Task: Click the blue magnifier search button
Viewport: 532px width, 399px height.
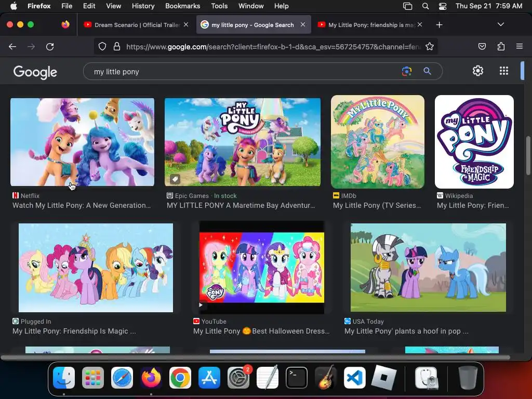Action: [x=427, y=71]
